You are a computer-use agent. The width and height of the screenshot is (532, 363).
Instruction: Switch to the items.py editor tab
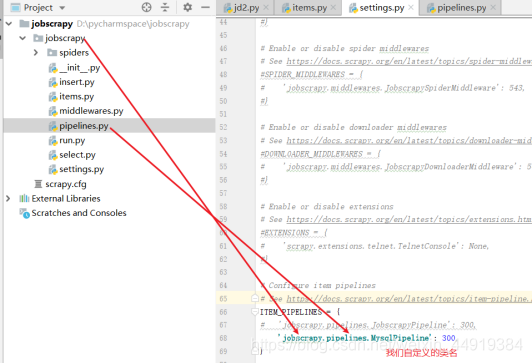pyautogui.click(x=309, y=7)
